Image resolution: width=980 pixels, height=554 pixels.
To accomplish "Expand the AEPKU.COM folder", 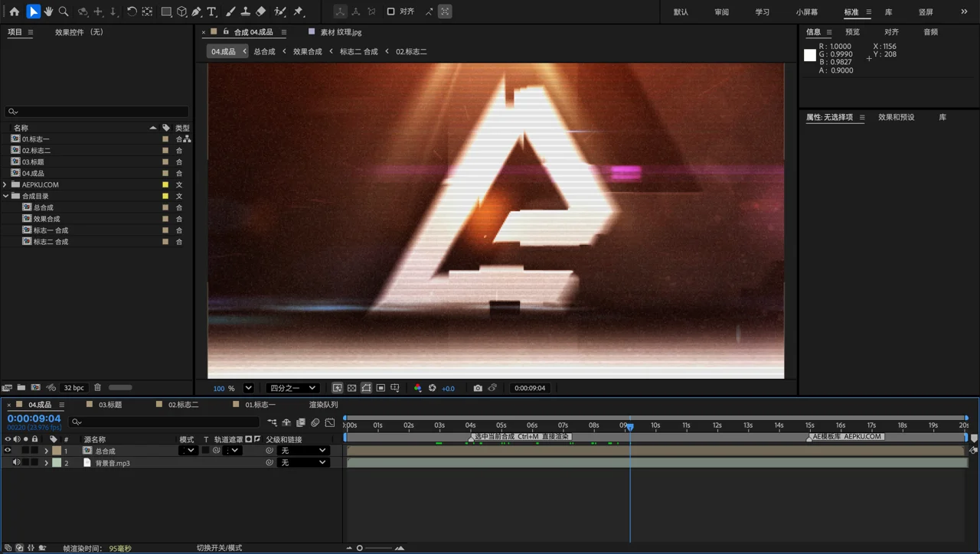I will click(x=5, y=184).
